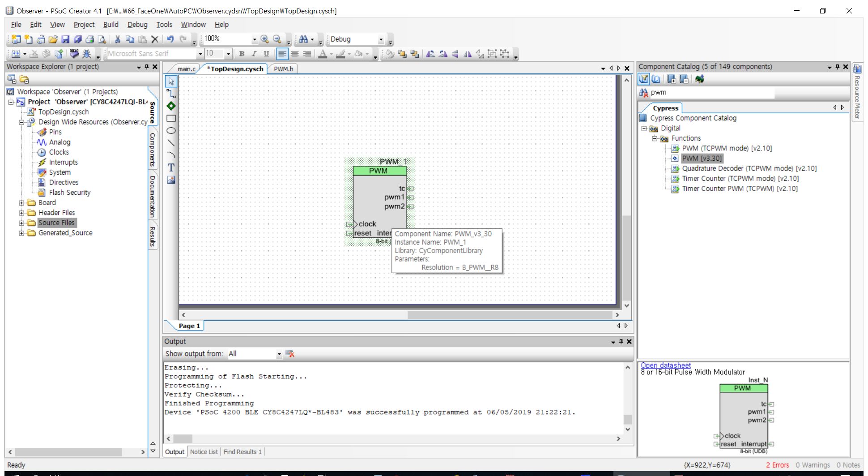Click the Copy icon in toolbar

130,39
